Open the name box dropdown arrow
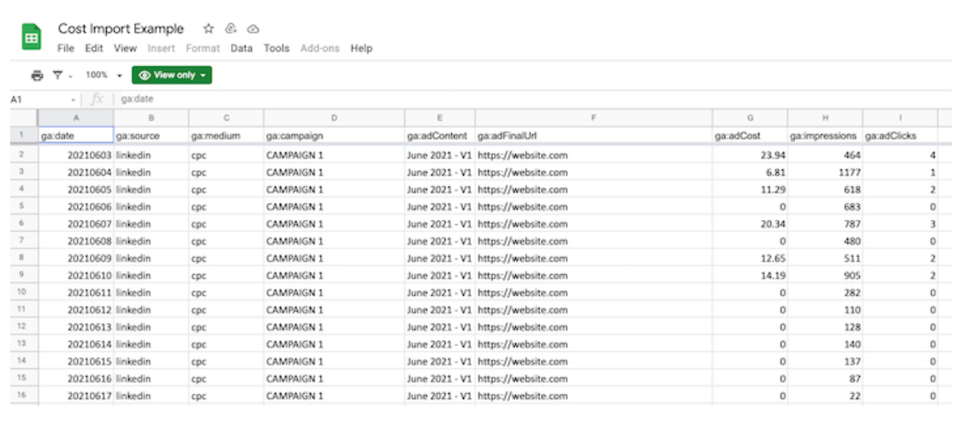The width and height of the screenshot is (980, 435). point(74,100)
